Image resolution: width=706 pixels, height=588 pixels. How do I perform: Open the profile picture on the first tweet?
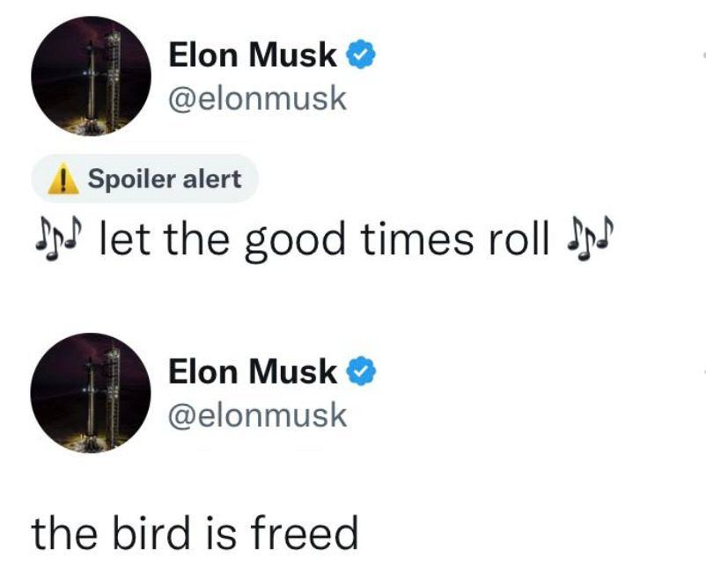point(91,76)
